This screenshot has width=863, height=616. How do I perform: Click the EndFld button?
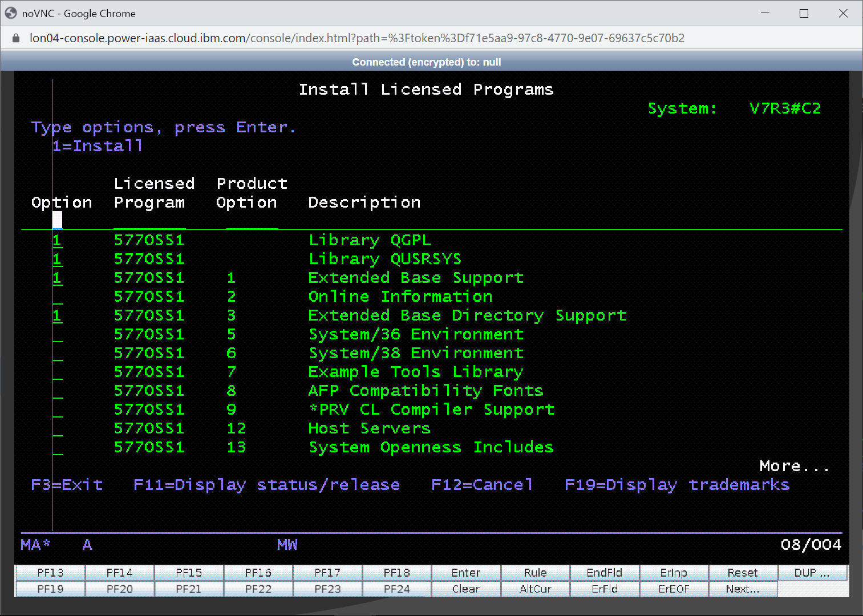(605, 573)
